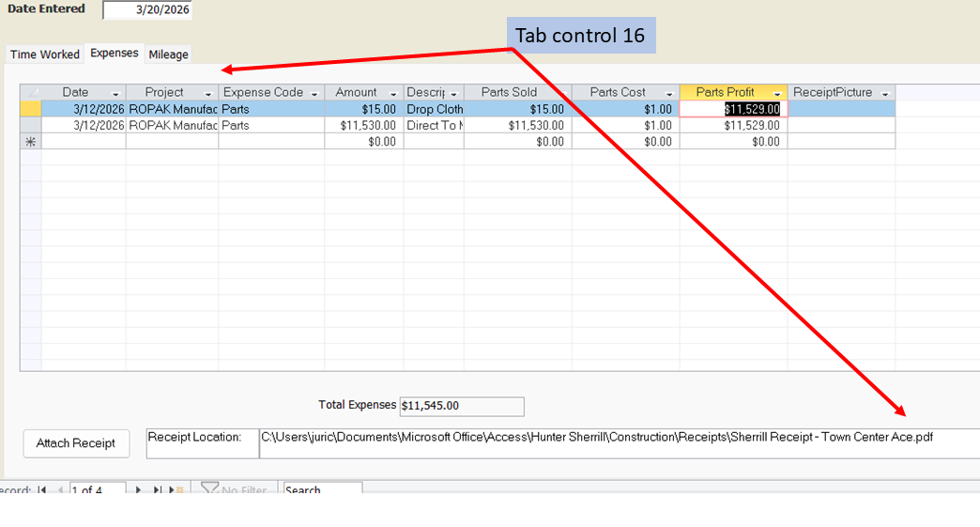The height and width of the screenshot is (527, 980).
Task: Open the Expense Code column dropdown arrow
Action: (314, 94)
